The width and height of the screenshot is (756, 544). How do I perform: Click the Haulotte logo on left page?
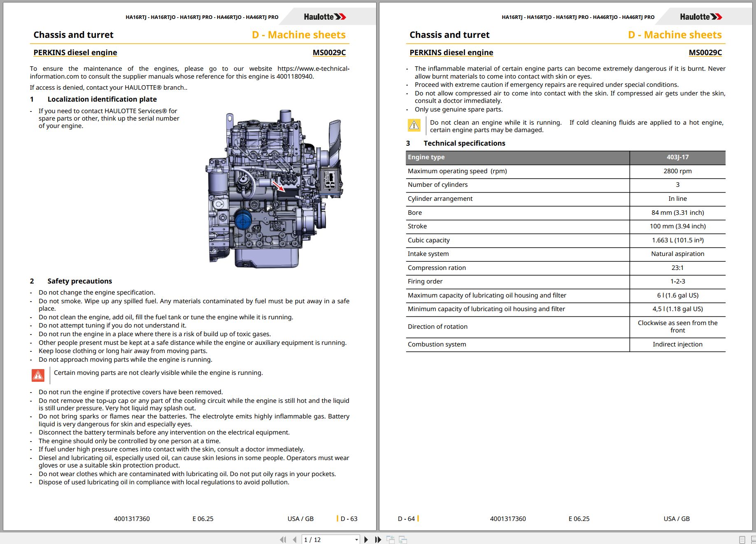[x=325, y=17]
